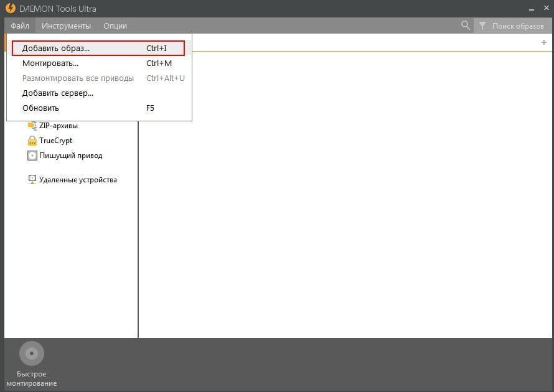Select the TrueCrypt padlock icon

tap(32, 141)
